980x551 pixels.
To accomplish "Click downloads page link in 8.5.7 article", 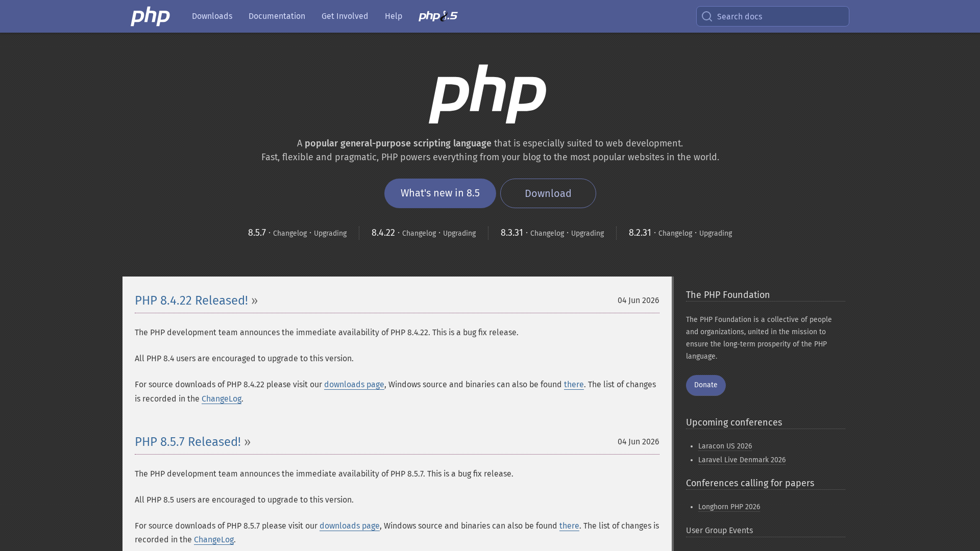I will pos(350,526).
